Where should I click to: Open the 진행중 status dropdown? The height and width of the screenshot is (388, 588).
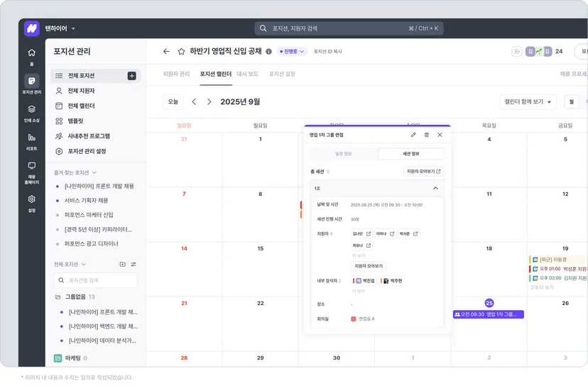click(x=292, y=51)
